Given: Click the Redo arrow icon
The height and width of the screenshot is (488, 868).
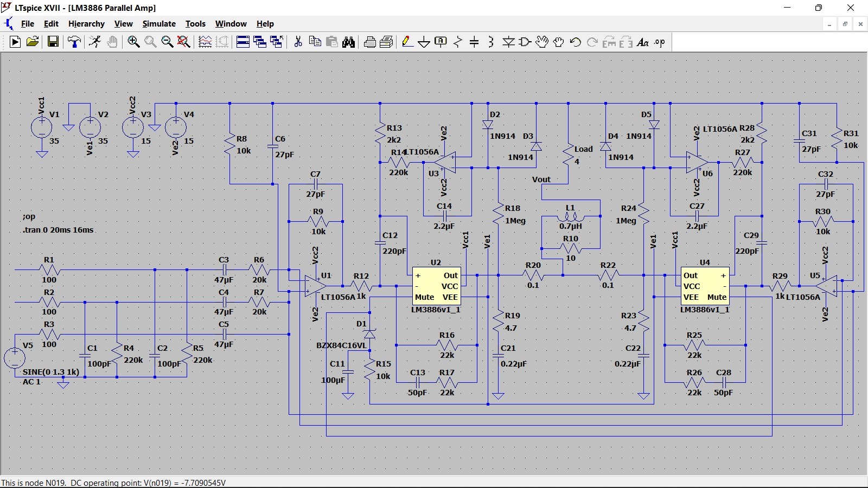Looking at the screenshot, I should (592, 42).
